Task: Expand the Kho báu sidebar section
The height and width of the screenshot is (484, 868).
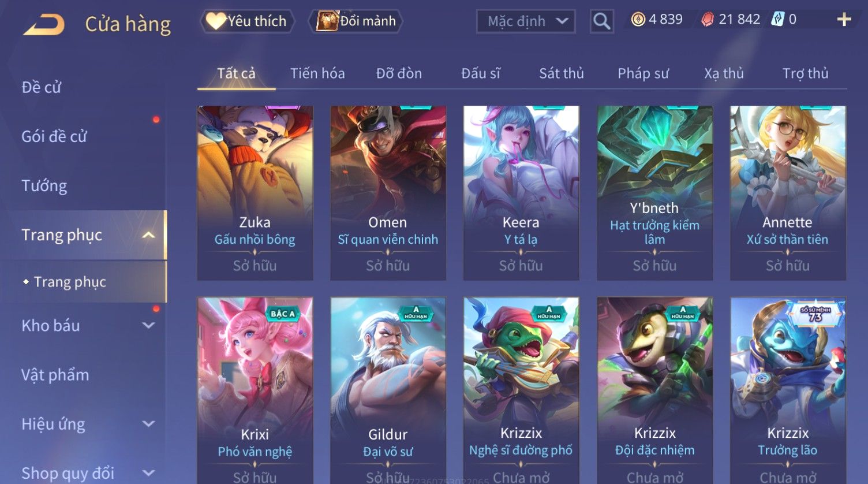Action: 148,325
